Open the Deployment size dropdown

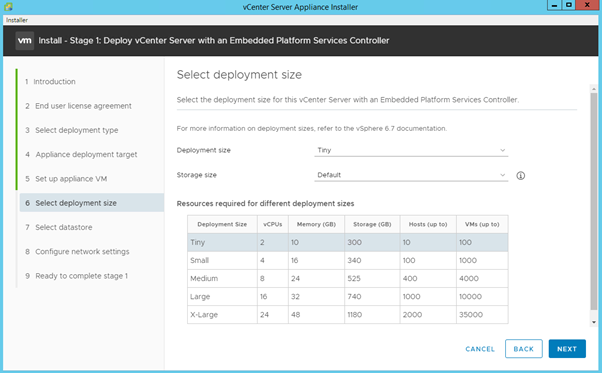tap(411, 150)
